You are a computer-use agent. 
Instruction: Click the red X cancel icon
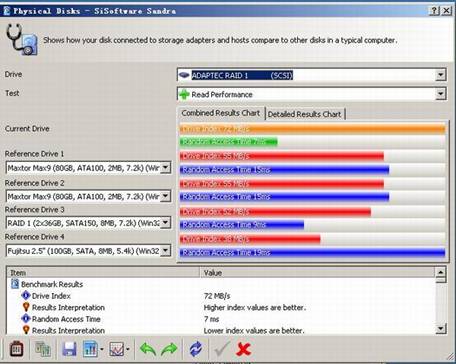pyautogui.click(x=244, y=349)
